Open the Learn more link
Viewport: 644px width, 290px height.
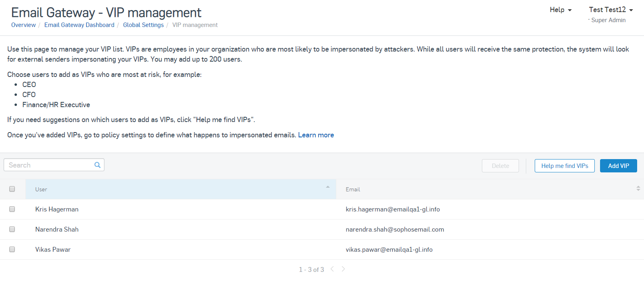tap(316, 135)
